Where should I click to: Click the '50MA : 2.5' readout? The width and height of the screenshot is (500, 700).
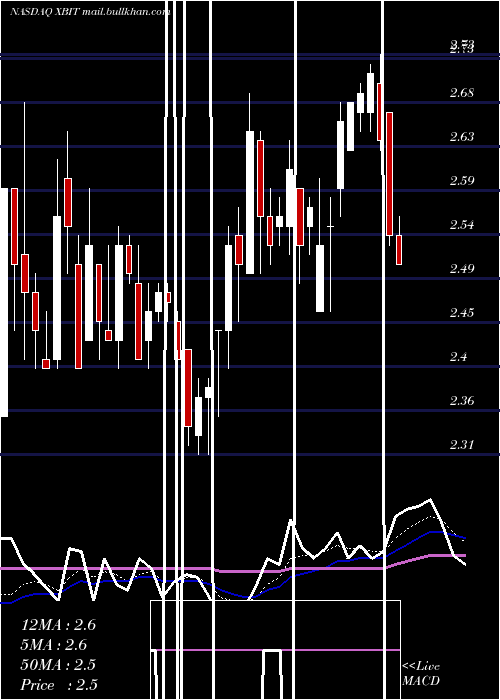(x=58, y=664)
